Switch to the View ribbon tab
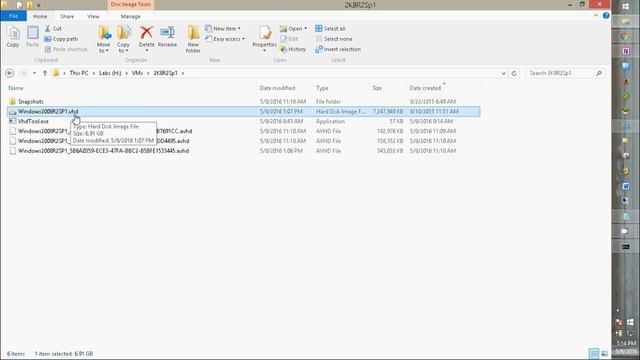Screen dimensions: 640x360 (x=93, y=16)
